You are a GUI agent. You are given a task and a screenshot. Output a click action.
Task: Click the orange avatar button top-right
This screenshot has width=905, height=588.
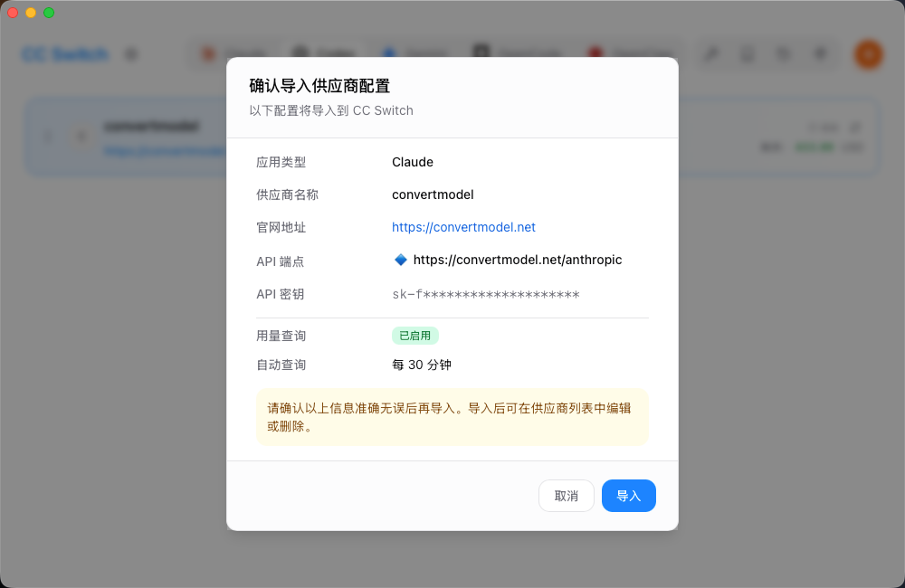click(868, 54)
